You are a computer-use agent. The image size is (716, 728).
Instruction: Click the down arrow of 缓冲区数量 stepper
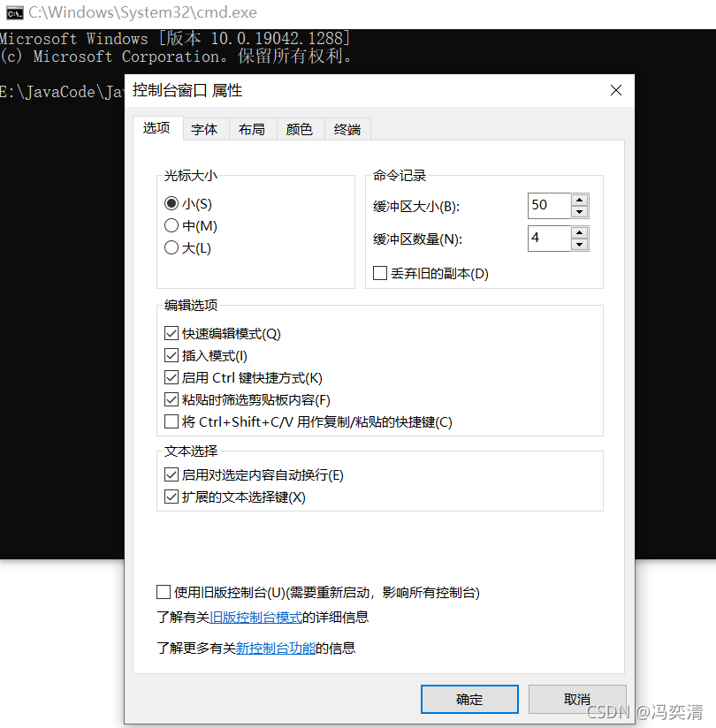click(x=580, y=245)
